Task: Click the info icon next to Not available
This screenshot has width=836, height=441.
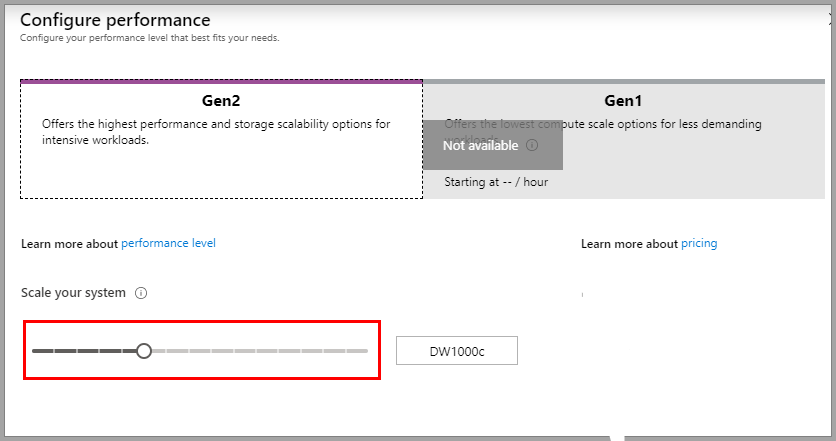Action: [x=532, y=145]
